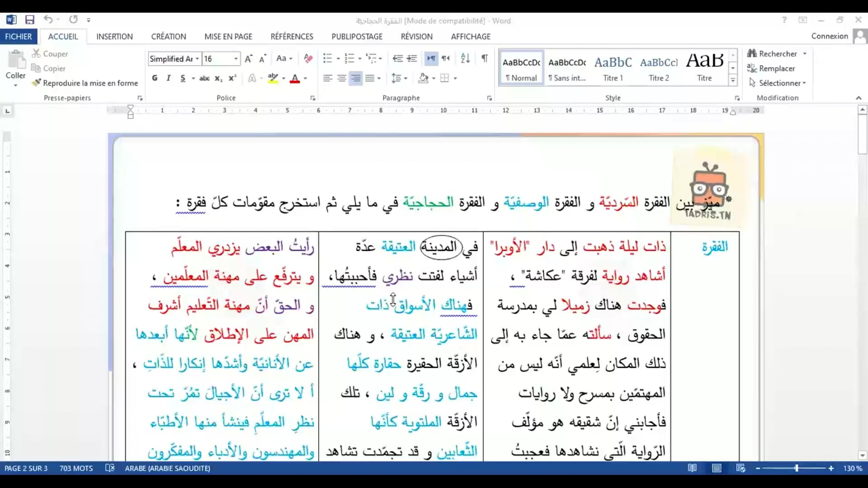Open the font name dropdown
868x488 pixels.
pyautogui.click(x=197, y=59)
